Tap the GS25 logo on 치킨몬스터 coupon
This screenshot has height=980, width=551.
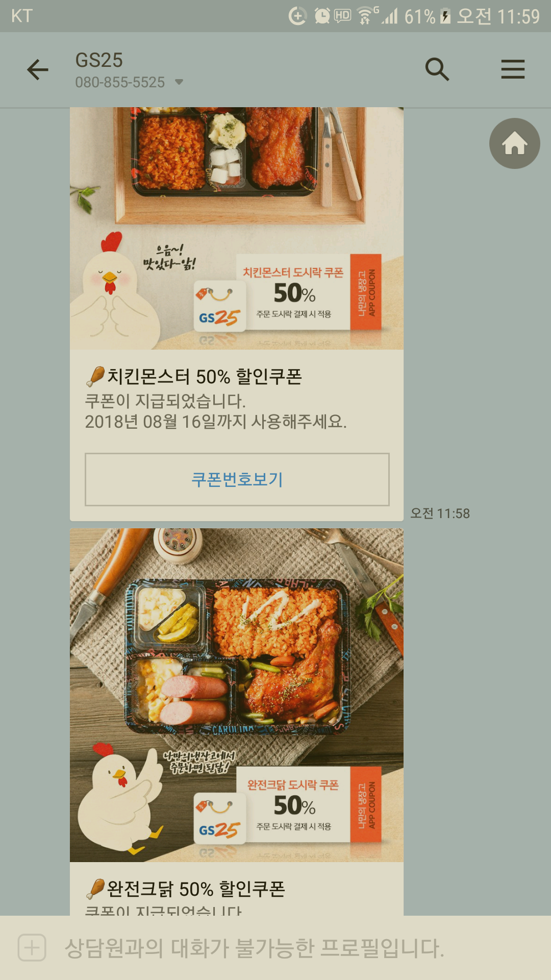[x=219, y=306]
